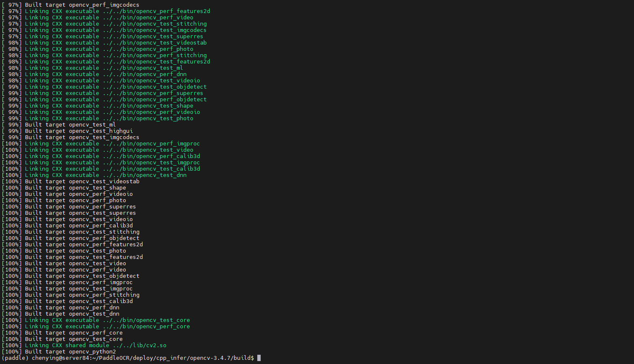Select the 'Linking CXX executable ../../bin/opencv_perf_features2d' line
Screen dimensions: 634x364
pos(106,11)
